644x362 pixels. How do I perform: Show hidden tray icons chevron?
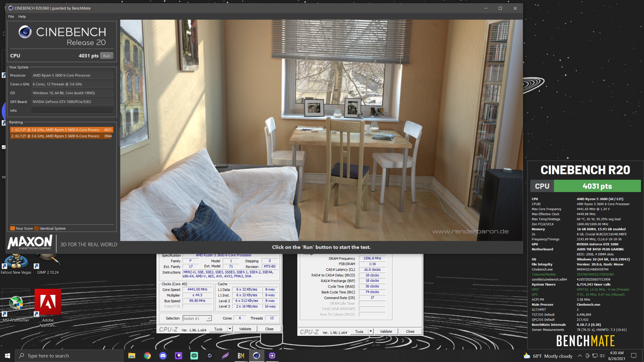[x=580, y=356]
